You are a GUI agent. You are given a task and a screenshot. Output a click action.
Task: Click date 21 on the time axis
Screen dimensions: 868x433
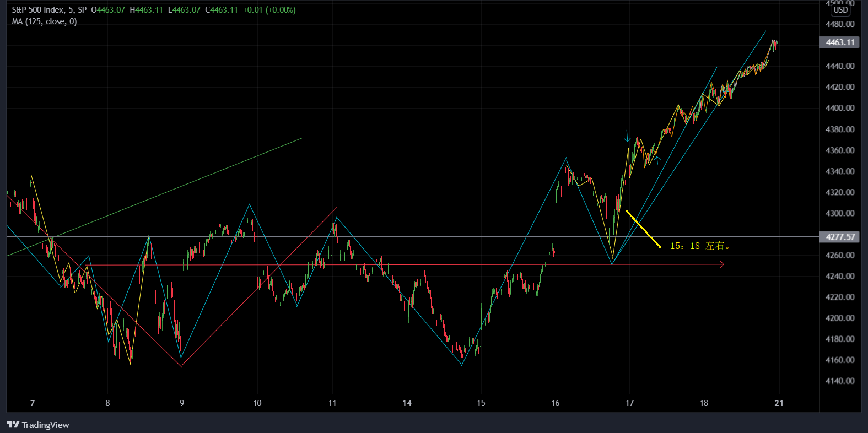point(779,403)
